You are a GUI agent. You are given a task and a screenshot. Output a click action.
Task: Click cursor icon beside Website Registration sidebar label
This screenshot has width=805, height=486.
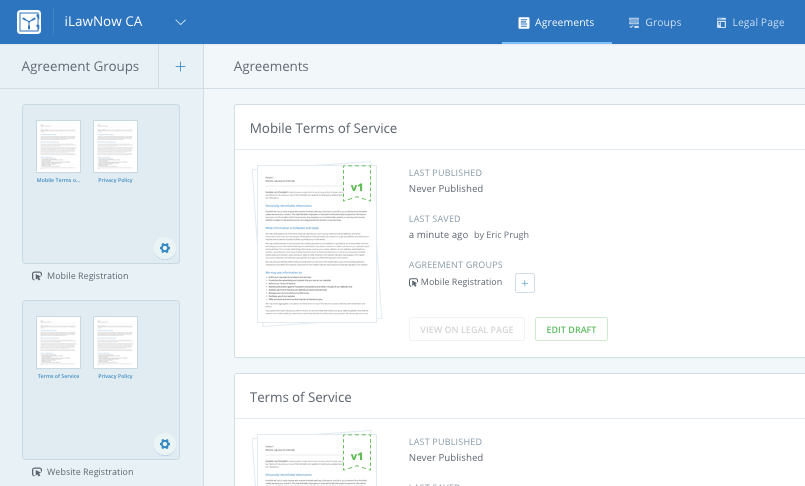37,472
